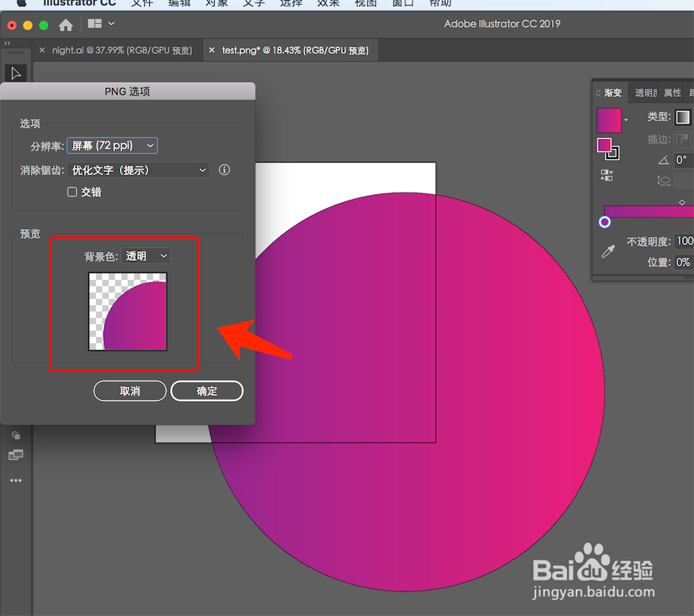694x616 pixels.
Task: Edit the gradient angle 0° field
Action: (x=684, y=160)
